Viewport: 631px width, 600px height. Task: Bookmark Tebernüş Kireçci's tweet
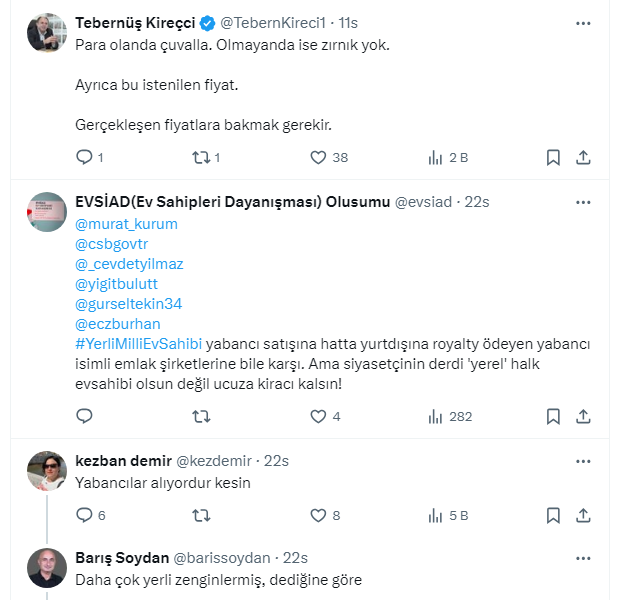tap(553, 157)
